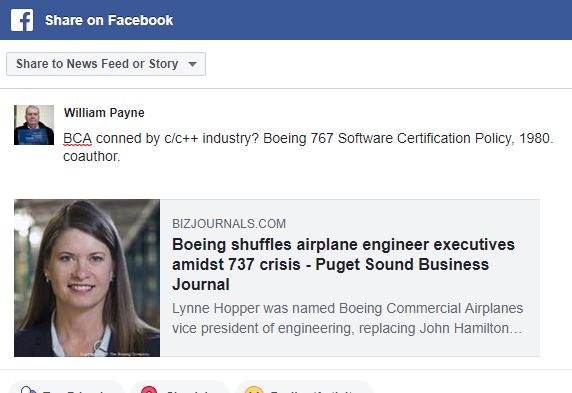Click the dropdown arrow beside Story
The width and height of the screenshot is (572, 393).
tap(192, 64)
